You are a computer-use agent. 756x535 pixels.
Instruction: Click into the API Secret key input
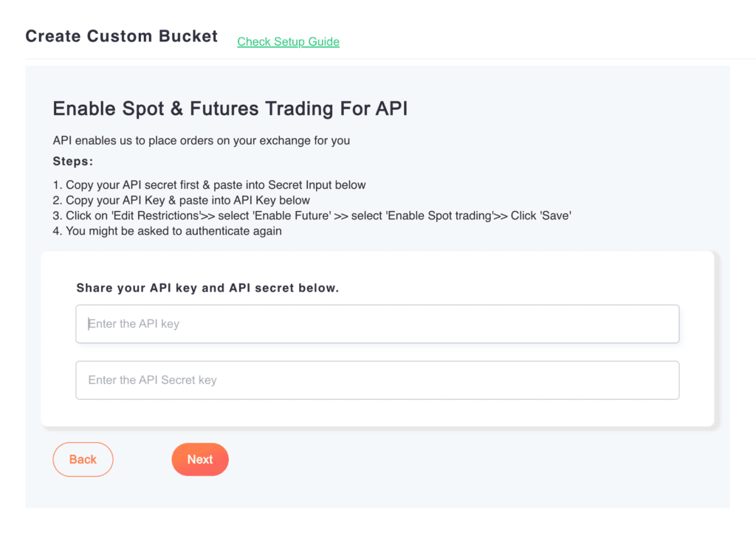pos(377,380)
